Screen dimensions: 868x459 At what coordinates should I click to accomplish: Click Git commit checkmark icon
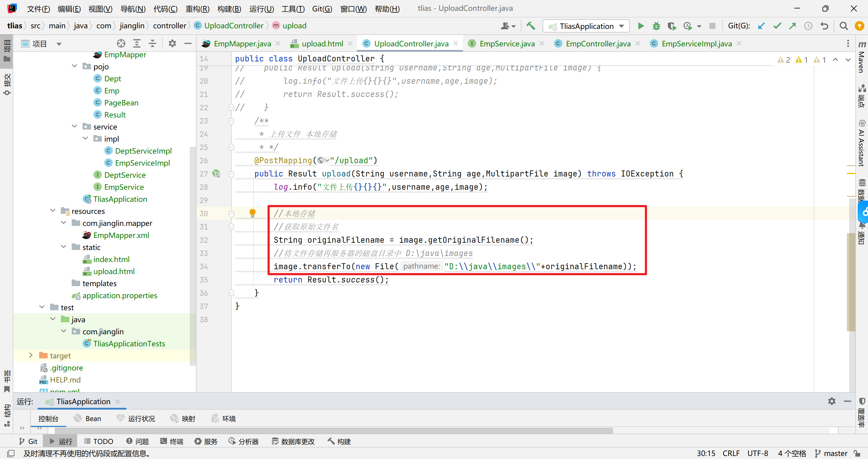[777, 26]
